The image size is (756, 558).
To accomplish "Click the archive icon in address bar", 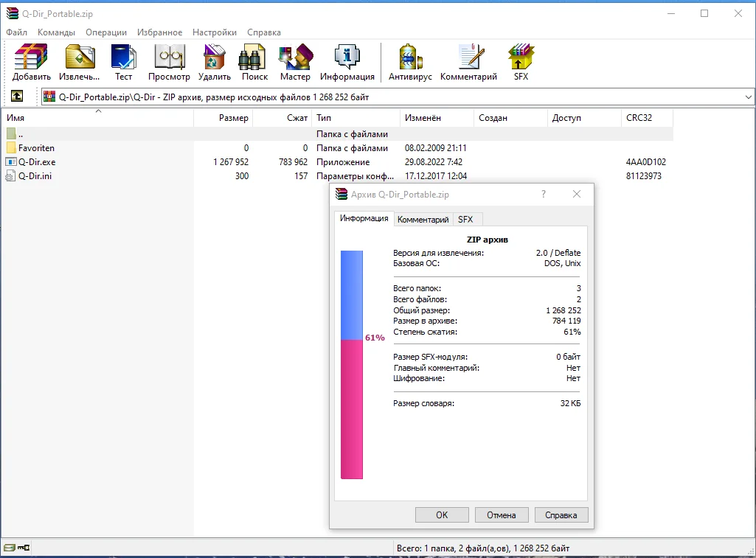I will point(49,97).
